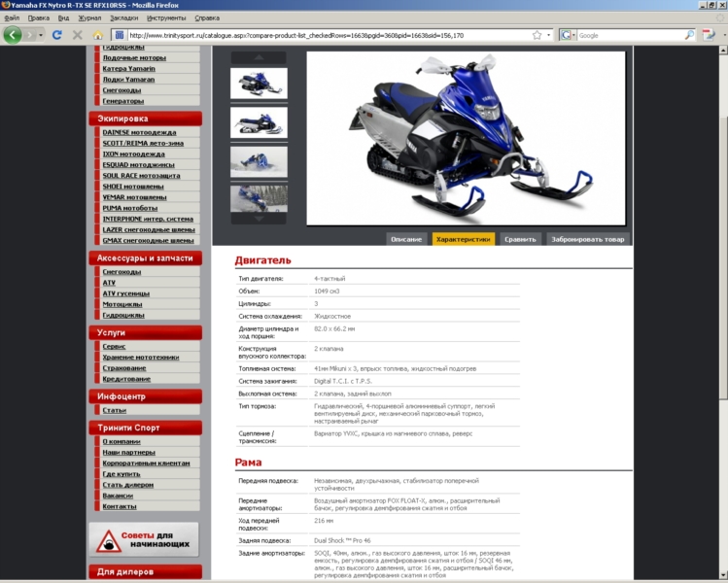The image size is (728, 583).
Task: Open SCOTT/REIMA лето-зима link
Action: click(143, 143)
